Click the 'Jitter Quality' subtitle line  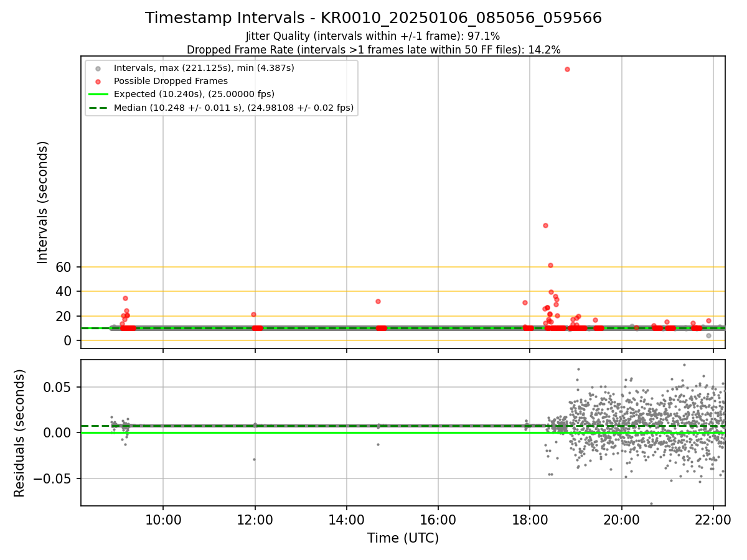[373, 37]
